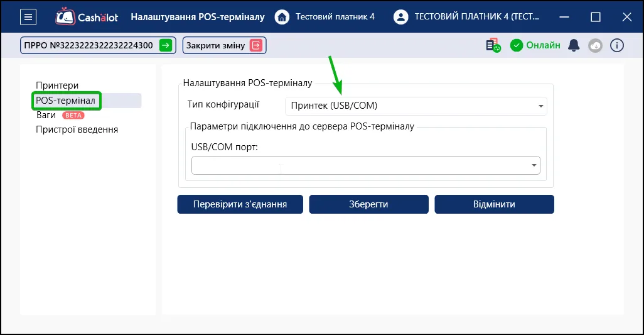644x335 pixels.
Task: Click Тестовий платник 4 label
Action: pyautogui.click(x=335, y=17)
